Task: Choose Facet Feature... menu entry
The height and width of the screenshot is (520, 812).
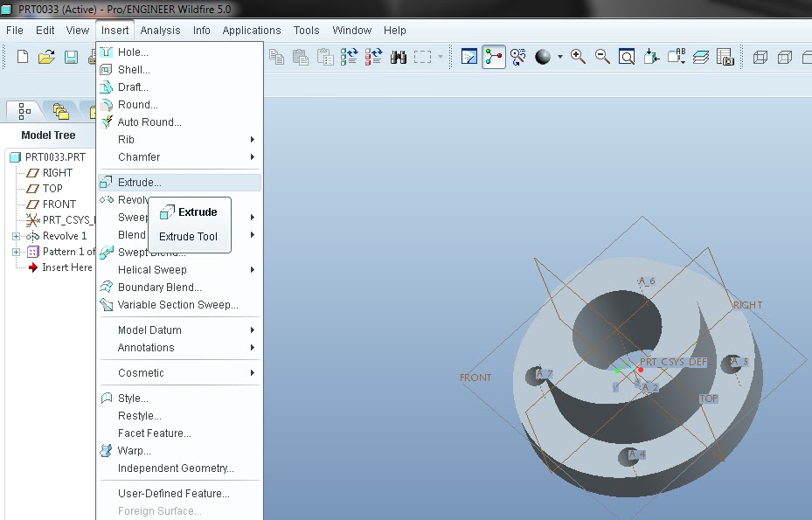Action: 179,433
